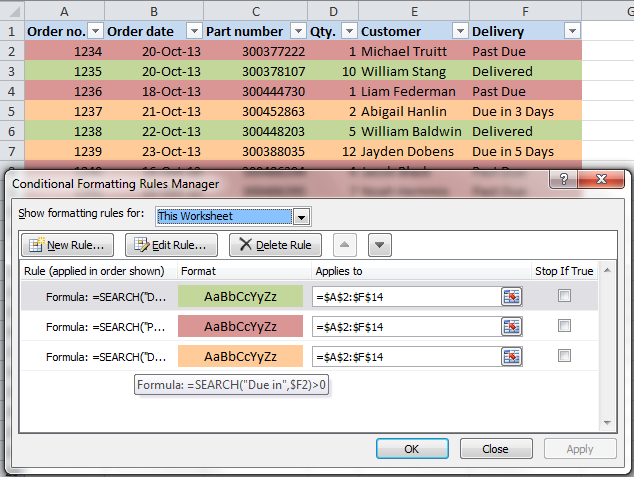The width and height of the screenshot is (634, 477).
Task: Expand the Delivery column filter dropdown
Action: tap(571, 31)
